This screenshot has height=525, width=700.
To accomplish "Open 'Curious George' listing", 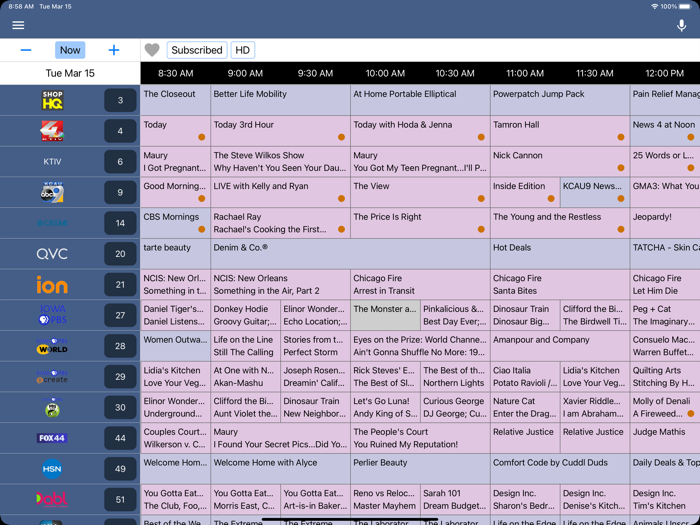I will click(x=455, y=407).
